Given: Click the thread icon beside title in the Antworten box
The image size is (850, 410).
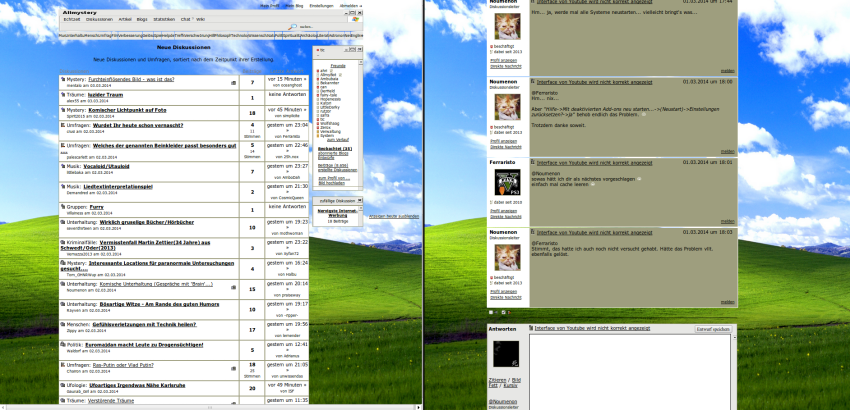Looking at the screenshot, I should click(531, 328).
